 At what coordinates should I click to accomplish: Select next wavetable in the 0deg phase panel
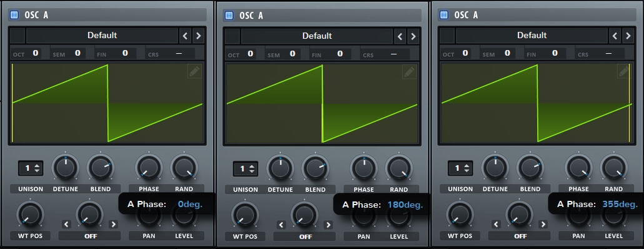199,36
